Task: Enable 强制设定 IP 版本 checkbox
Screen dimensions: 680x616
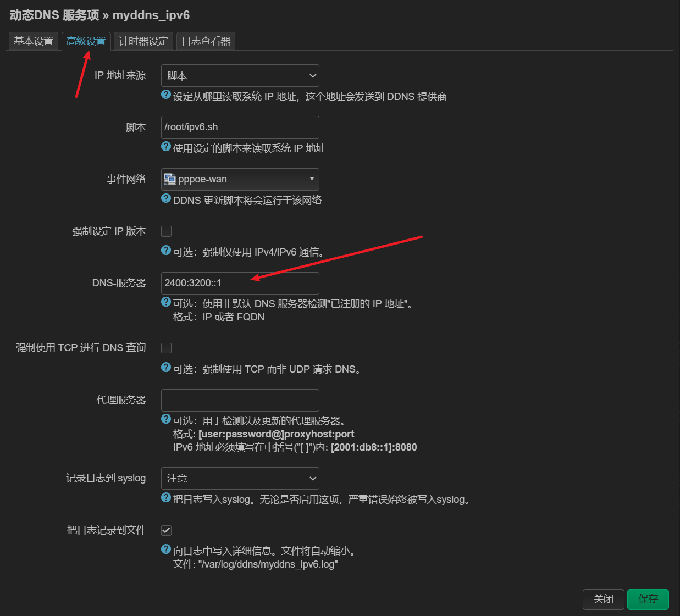Action: pyautogui.click(x=166, y=231)
